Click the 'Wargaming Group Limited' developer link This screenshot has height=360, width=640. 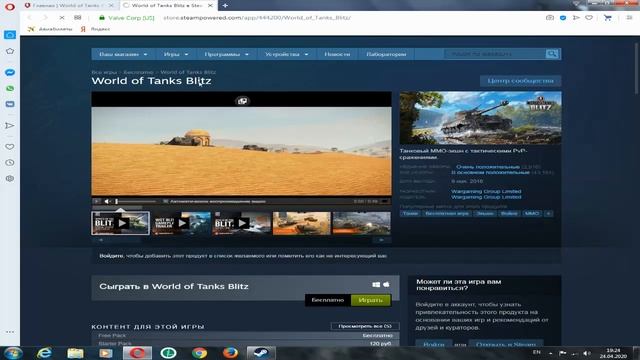pyautogui.click(x=486, y=191)
